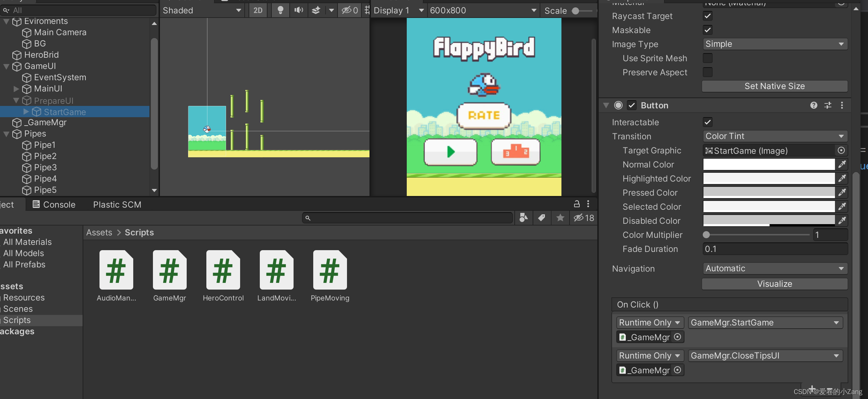Open Resources folder in Project tree
Viewport: 868px width, 399px height.
[24, 298]
